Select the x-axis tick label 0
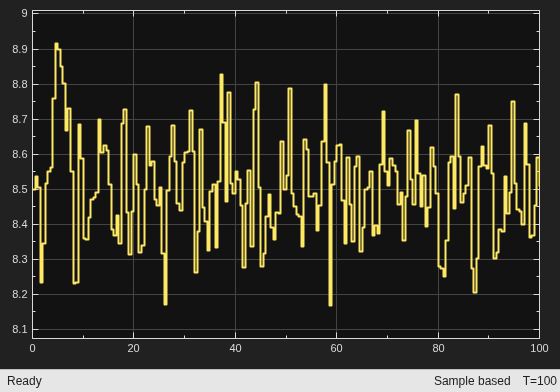This screenshot has height=392, width=560. 32,348
